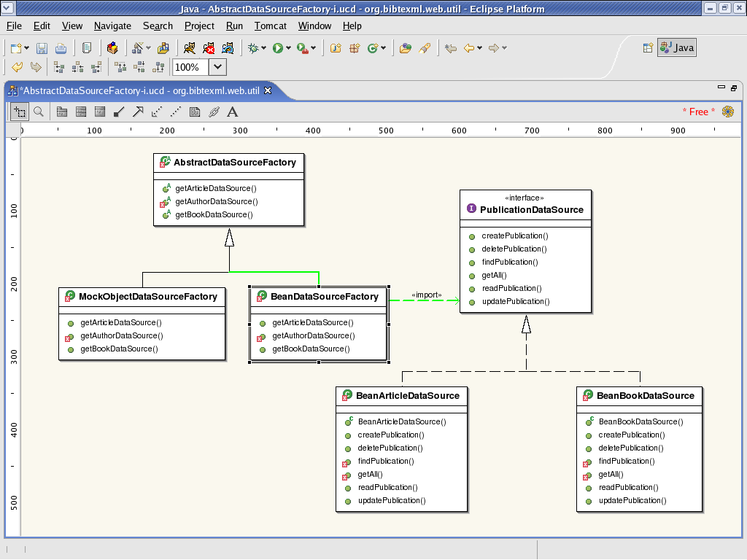Open the New Java Class dropdown arrow

tap(383, 48)
